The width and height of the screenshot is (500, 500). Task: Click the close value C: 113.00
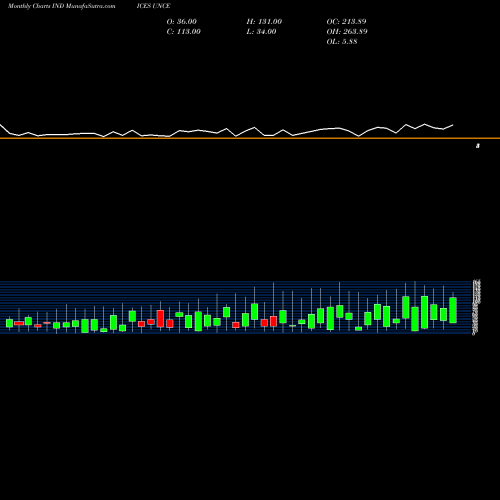pos(184,32)
